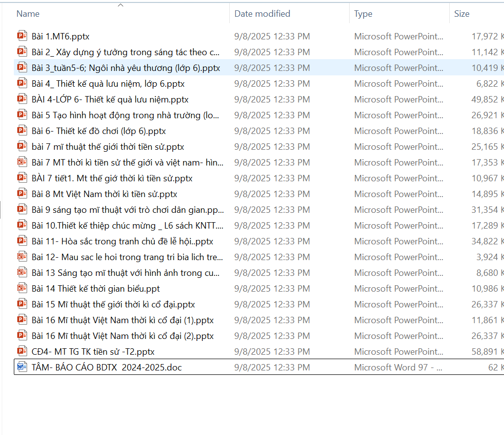504x435 pixels.
Task: Click the Type column header
Action: click(363, 14)
